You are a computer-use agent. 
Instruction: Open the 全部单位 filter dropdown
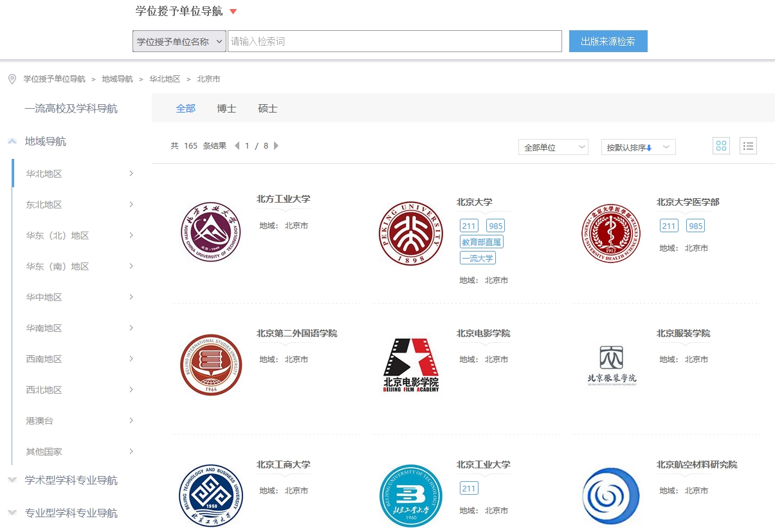pyautogui.click(x=552, y=147)
